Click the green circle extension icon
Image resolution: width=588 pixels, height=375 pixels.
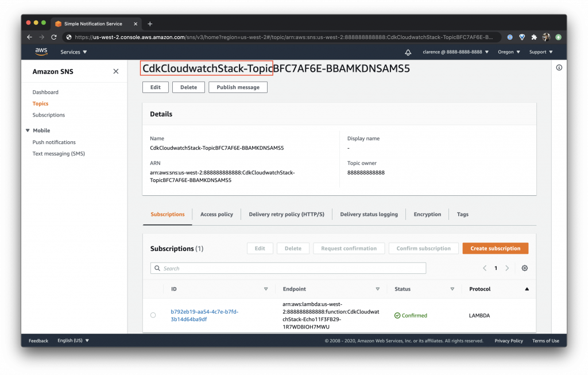558,37
